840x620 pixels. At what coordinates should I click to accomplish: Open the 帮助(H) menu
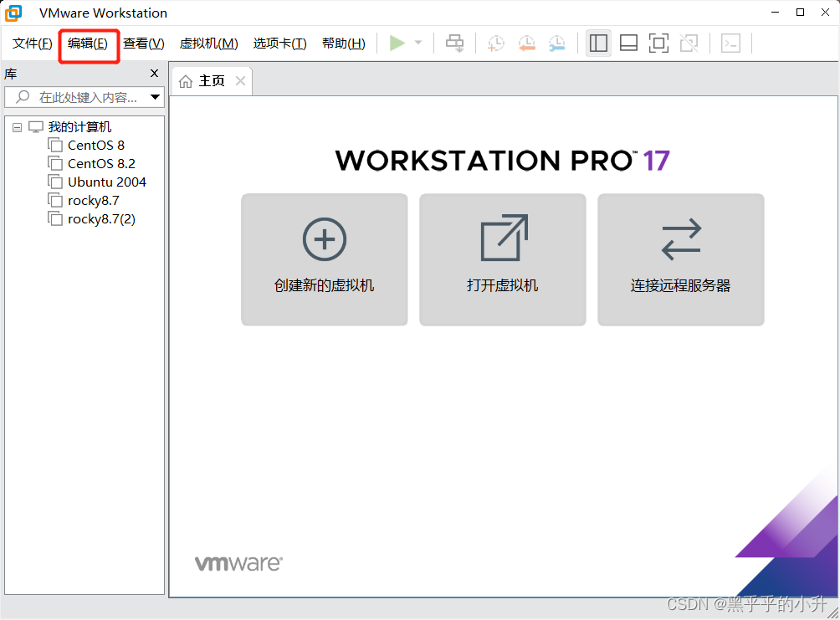343,44
